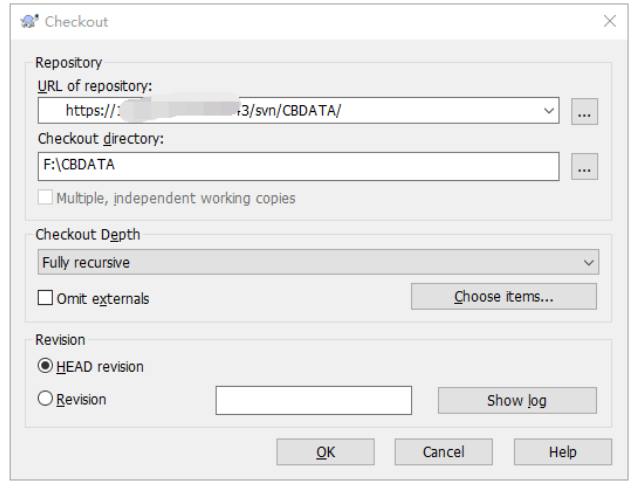
Task: Click the Checkout directory field
Action: pos(298,166)
